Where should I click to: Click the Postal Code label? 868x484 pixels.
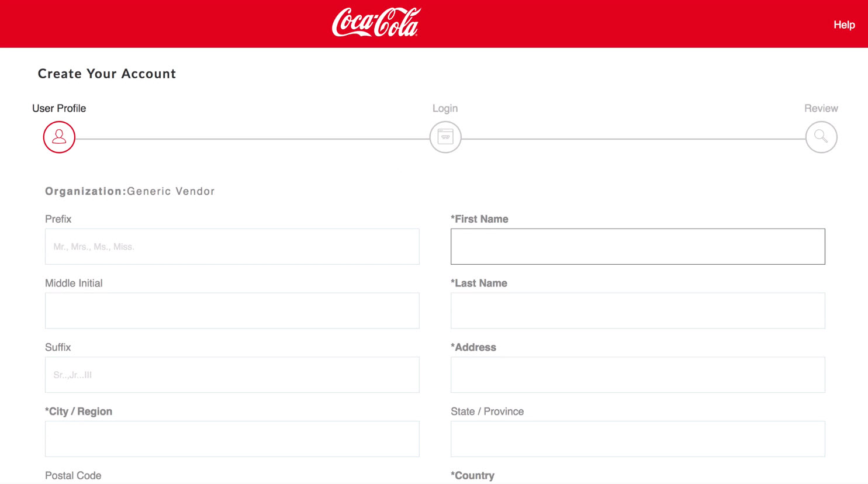[73, 476]
